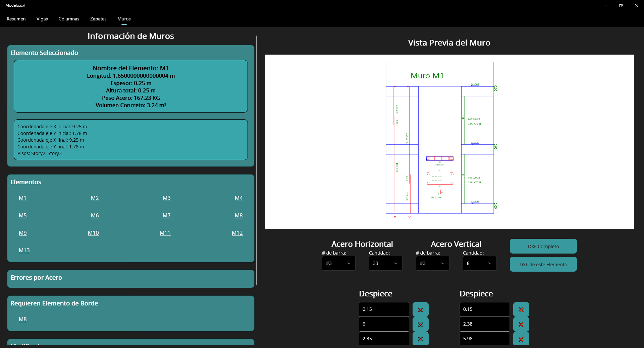Edit the horizontal despiece field 6

[x=384, y=324]
